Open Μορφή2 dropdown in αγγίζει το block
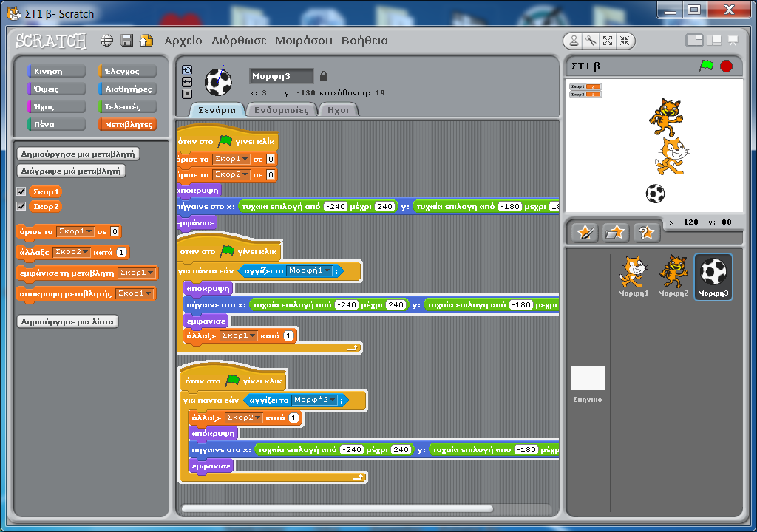 click(315, 400)
